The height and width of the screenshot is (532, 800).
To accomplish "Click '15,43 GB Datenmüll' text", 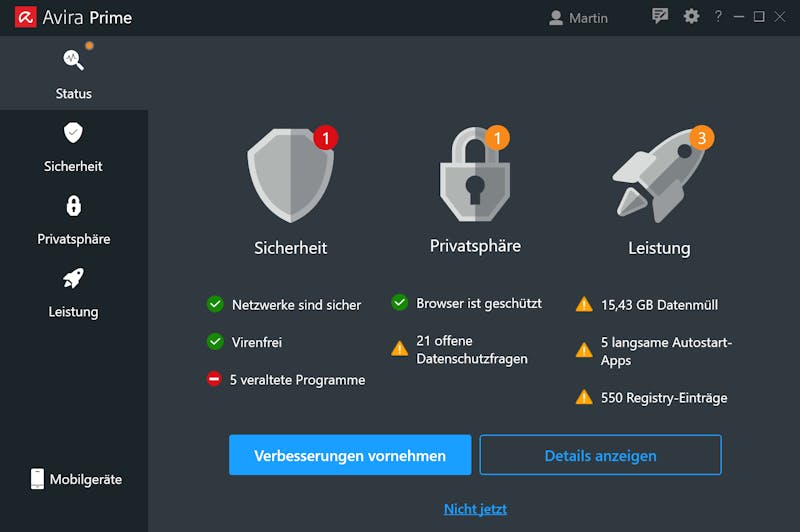I will (659, 305).
